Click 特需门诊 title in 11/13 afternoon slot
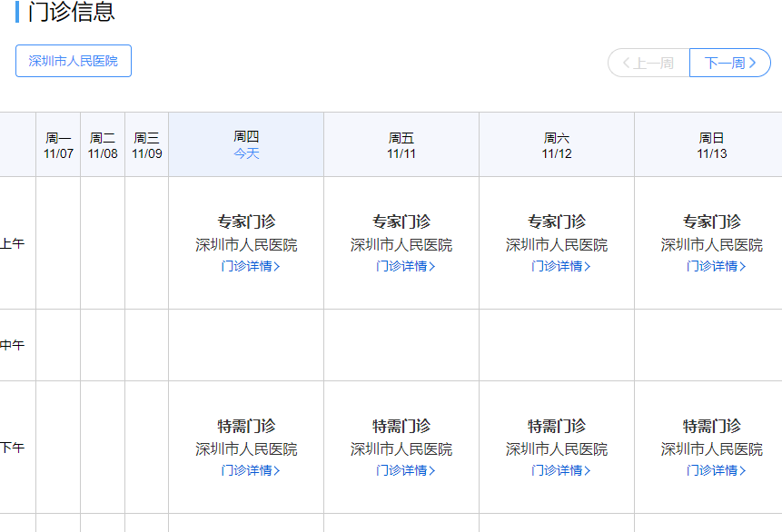782x532 pixels. tap(712, 426)
